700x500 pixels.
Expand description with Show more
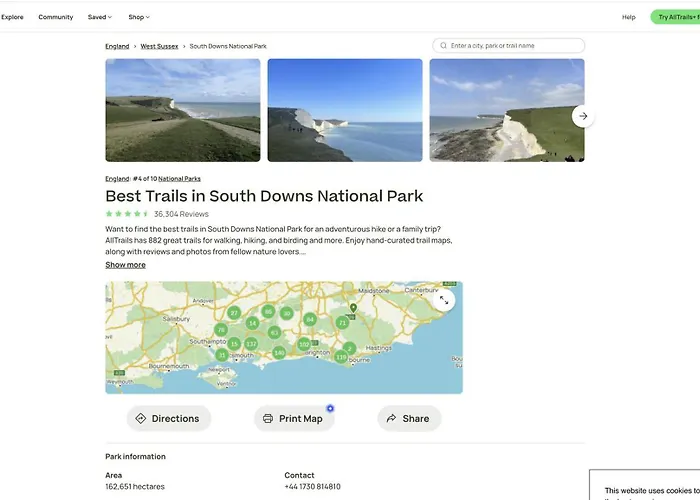coord(125,265)
